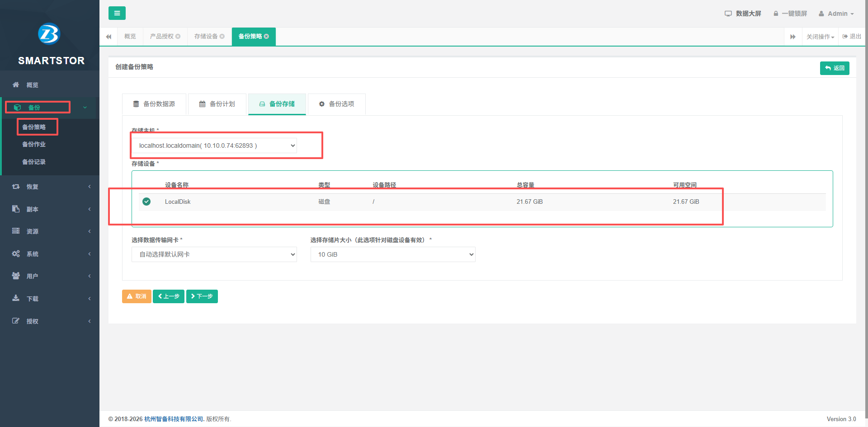
Task: Click the data dashboard monitor icon
Action: click(x=728, y=14)
